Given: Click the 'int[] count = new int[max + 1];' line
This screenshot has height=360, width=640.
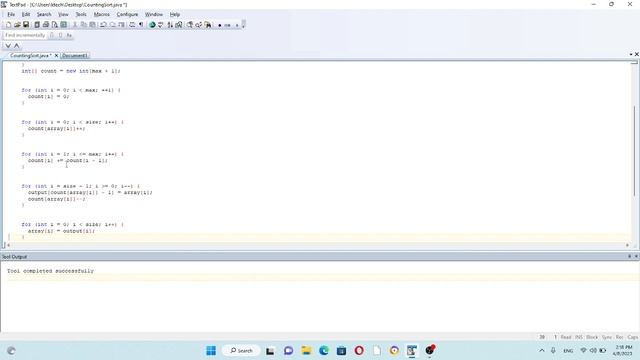Looking at the screenshot, I should (x=71, y=71).
